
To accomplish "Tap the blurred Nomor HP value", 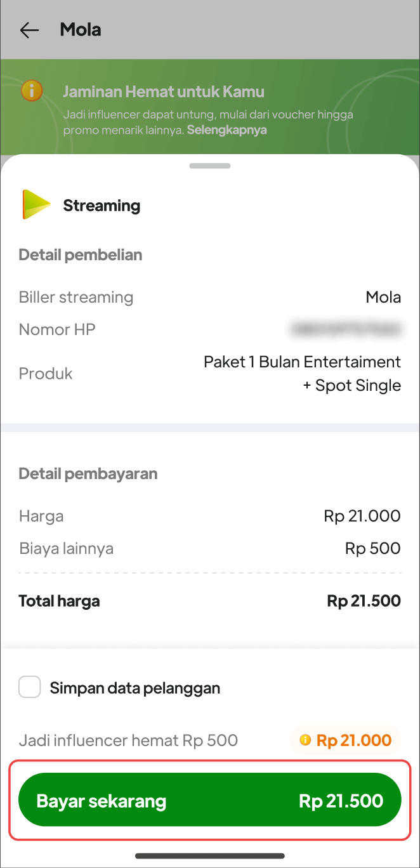I will pos(345,329).
